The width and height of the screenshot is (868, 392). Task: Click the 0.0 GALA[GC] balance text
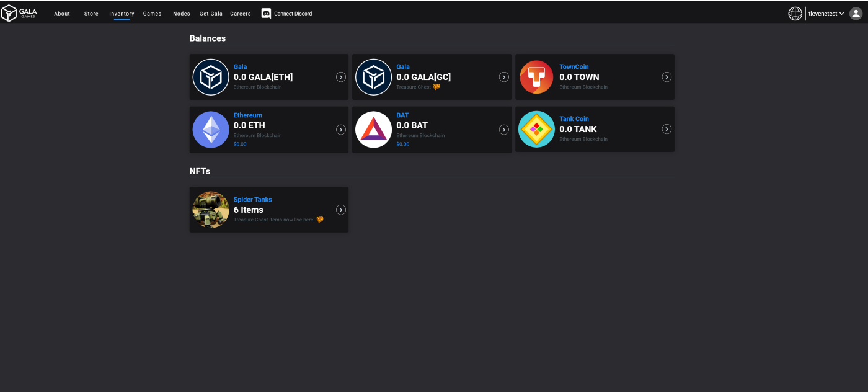point(423,77)
